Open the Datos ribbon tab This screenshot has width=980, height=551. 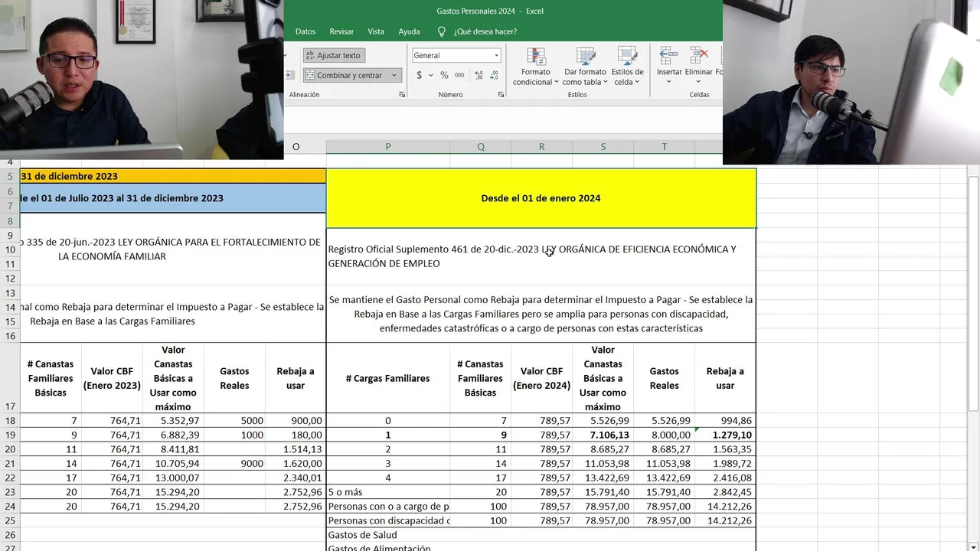pos(305,31)
